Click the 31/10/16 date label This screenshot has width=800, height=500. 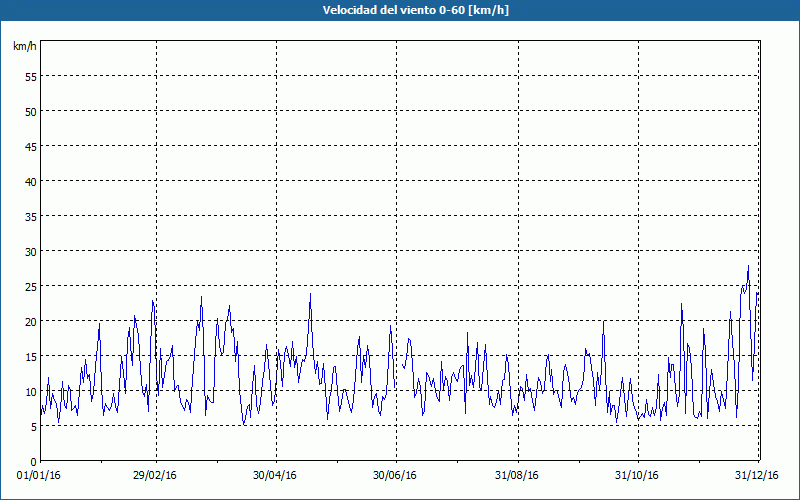pyautogui.click(x=636, y=476)
